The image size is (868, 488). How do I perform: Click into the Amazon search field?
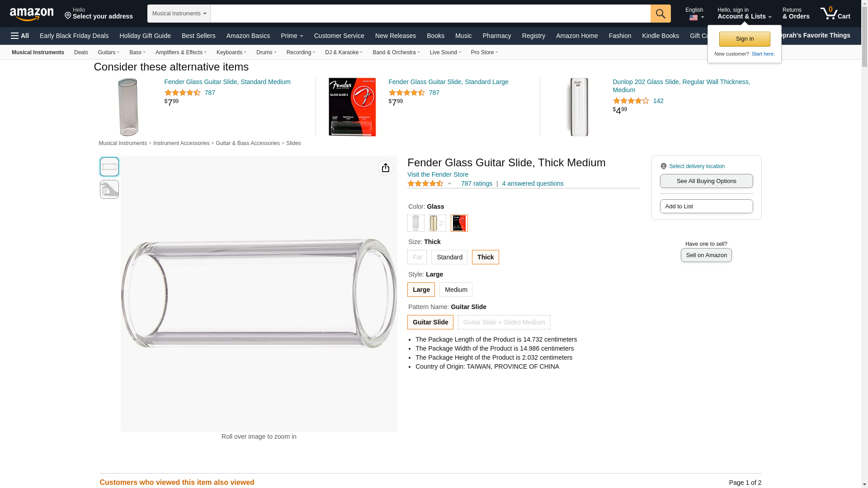tap(430, 14)
